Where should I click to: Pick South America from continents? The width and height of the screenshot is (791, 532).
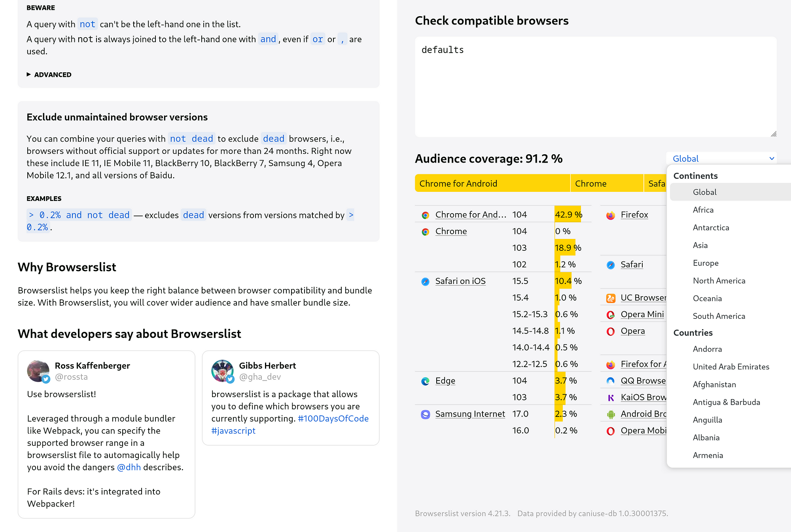point(730,316)
